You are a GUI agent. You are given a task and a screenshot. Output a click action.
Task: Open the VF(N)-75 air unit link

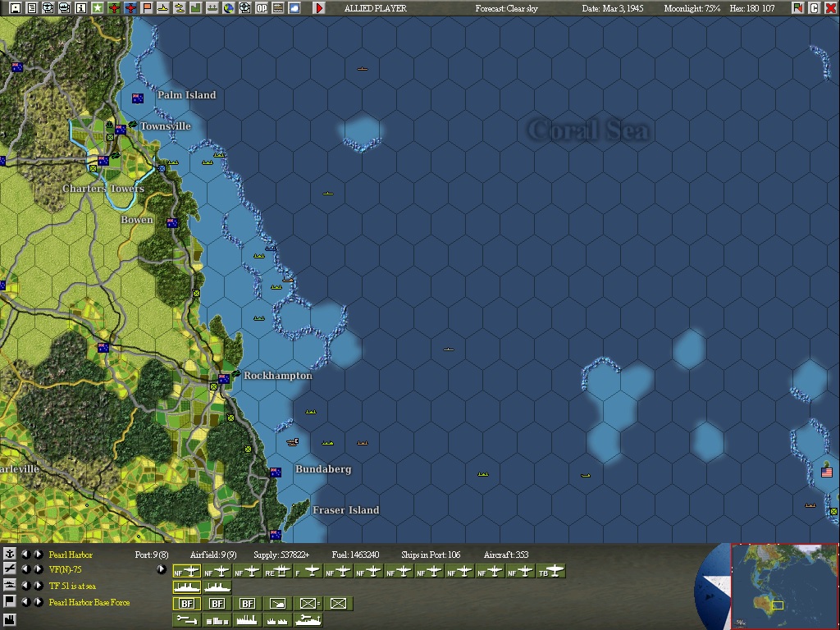65,569
